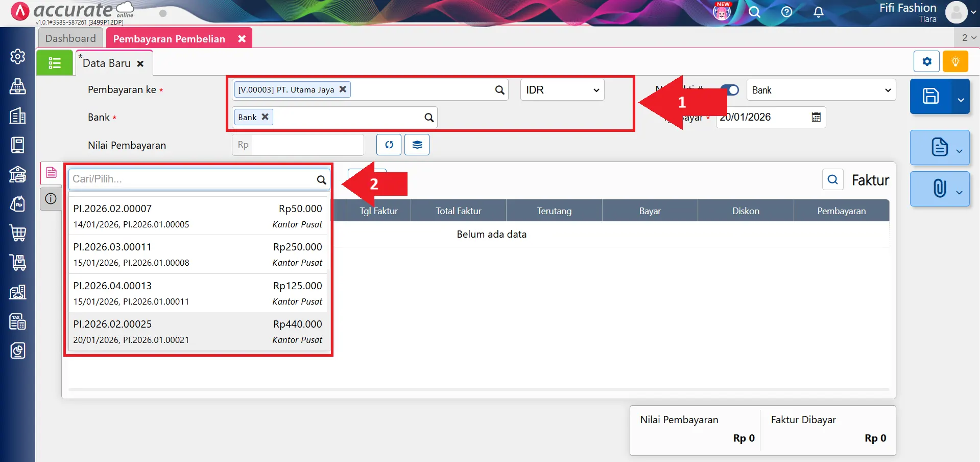Select the Data Baru tab
980x462 pixels.
coord(107,63)
